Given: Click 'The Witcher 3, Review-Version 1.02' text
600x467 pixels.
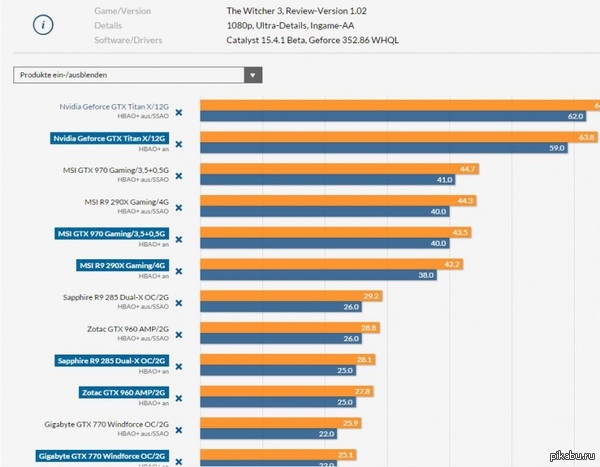Looking at the screenshot, I should click(297, 11).
